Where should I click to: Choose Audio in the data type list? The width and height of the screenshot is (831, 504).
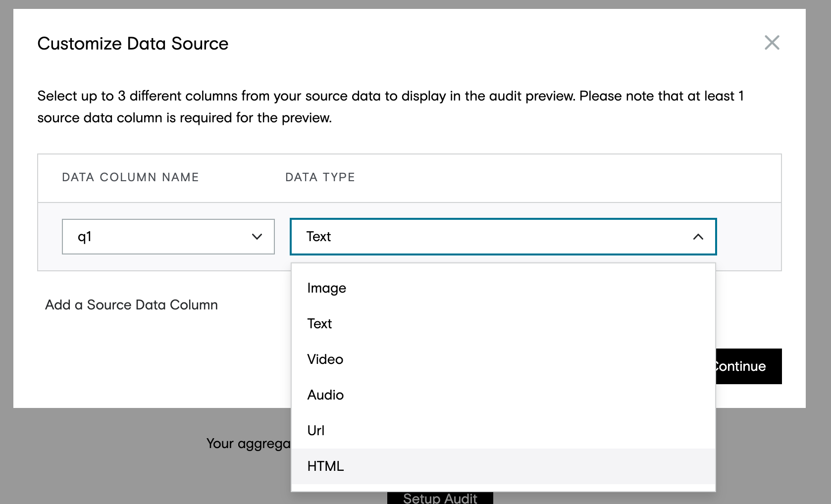(x=503, y=395)
